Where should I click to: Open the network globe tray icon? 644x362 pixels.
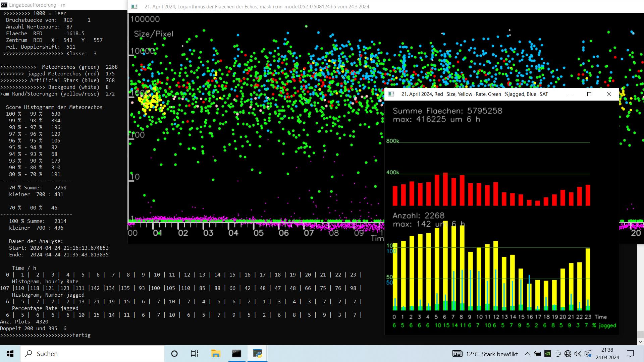coord(568,354)
